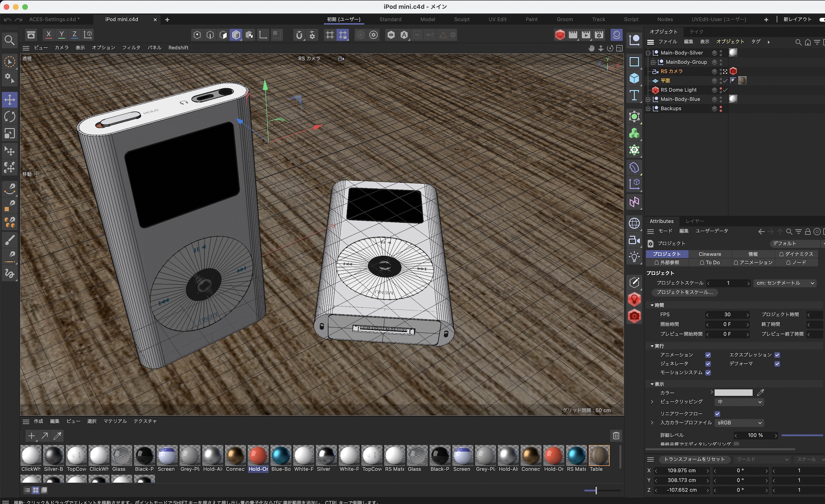Open the Redshift menu in the viewport
The image size is (825, 504).
(x=178, y=47)
